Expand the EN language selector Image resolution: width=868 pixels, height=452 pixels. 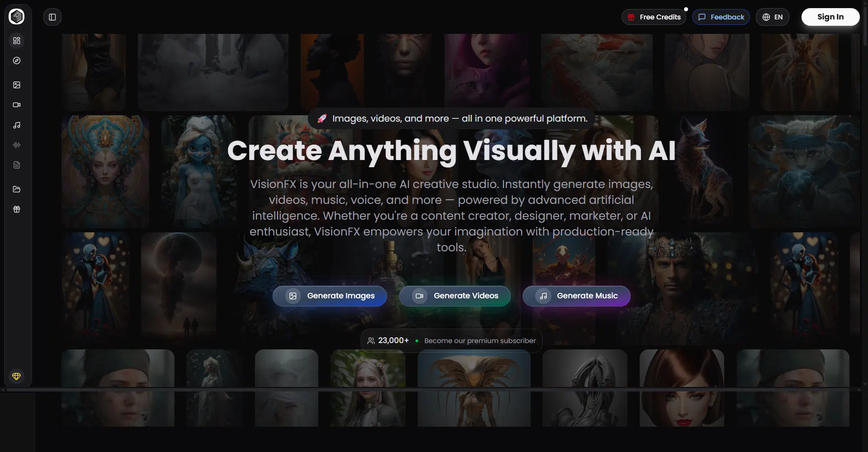(772, 17)
